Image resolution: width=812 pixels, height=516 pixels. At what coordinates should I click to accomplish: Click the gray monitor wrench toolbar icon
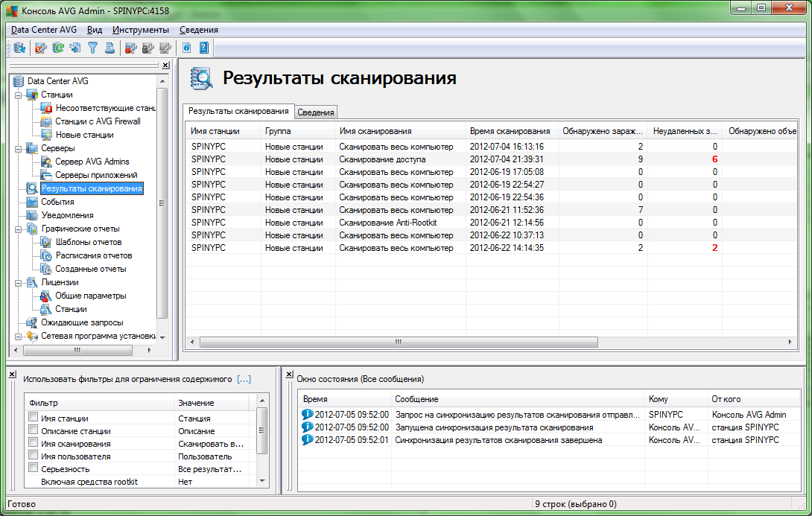coord(165,48)
